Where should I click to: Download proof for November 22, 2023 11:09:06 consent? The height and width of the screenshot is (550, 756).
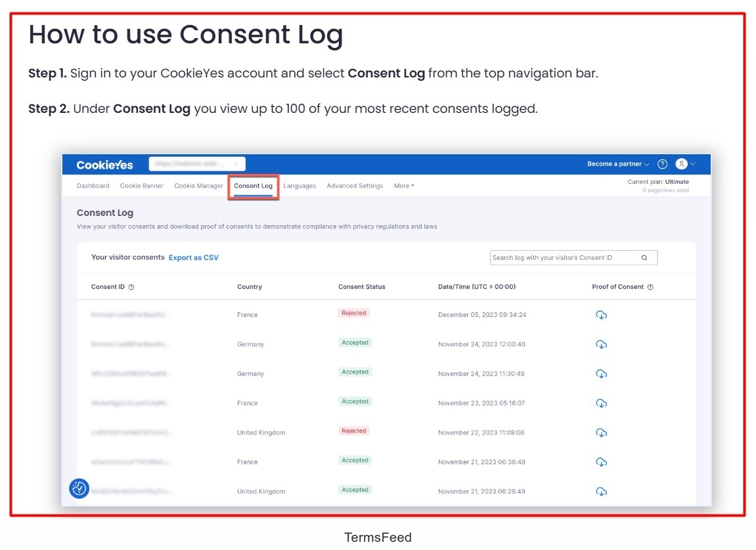601,433
